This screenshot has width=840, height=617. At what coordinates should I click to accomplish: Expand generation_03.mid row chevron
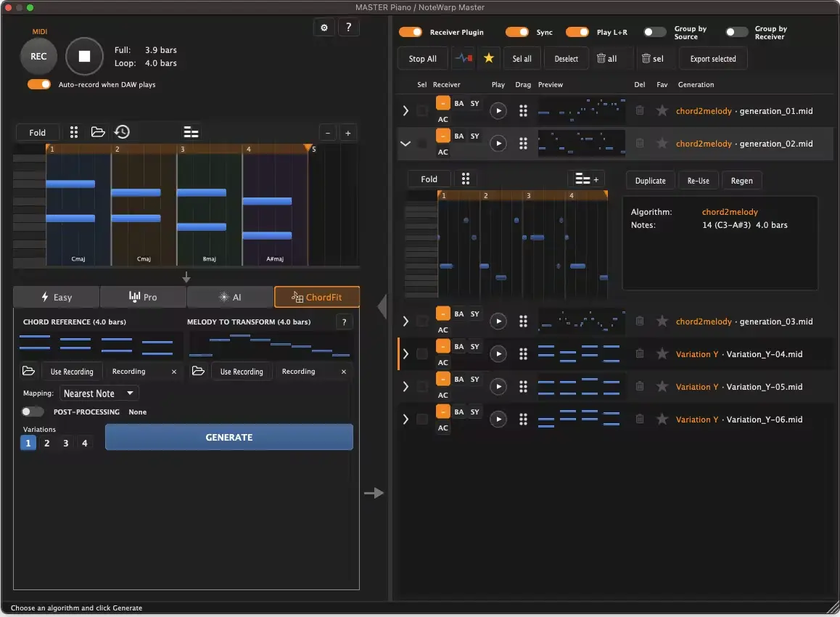[x=405, y=322]
